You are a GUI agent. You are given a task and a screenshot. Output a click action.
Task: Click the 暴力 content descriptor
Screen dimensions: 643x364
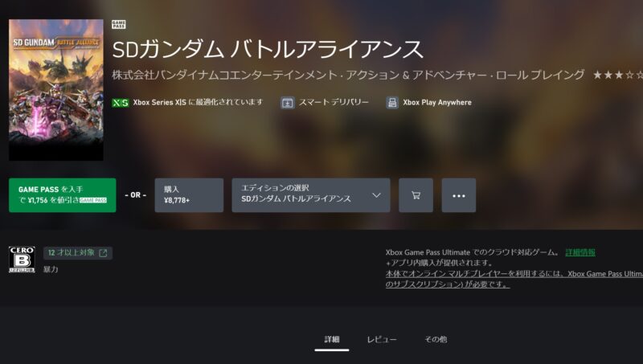pyautogui.click(x=51, y=269)
